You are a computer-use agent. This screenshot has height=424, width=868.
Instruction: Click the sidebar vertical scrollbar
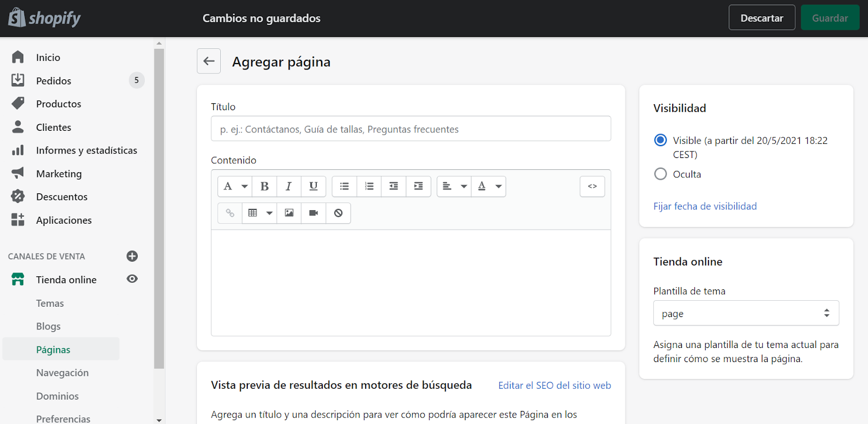pos(159,209)
